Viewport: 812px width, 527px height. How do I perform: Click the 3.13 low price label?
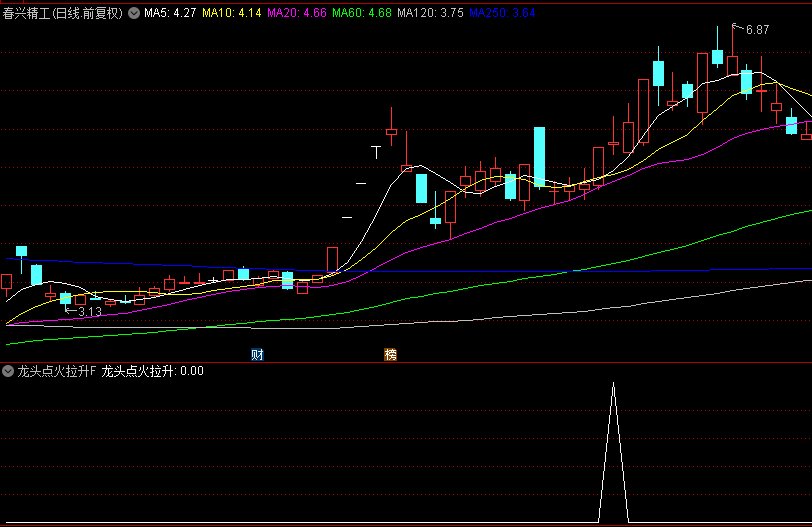pyautogui.click(x=90, y=312)
